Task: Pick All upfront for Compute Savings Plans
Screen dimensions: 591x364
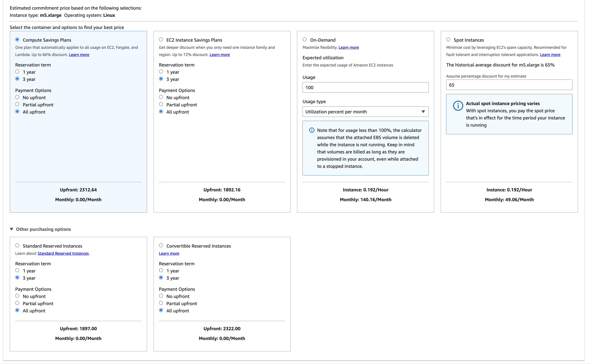Action: 17,111
